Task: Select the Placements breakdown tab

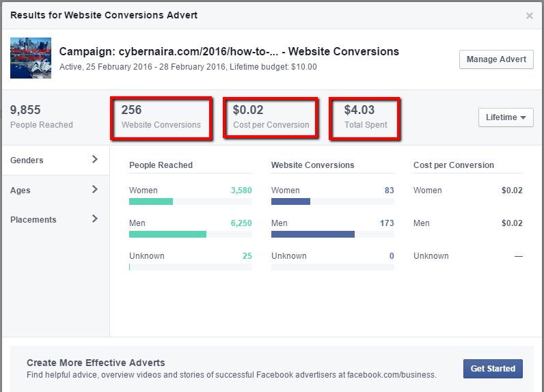Action: pyautogui.click(x=33, y=220)
